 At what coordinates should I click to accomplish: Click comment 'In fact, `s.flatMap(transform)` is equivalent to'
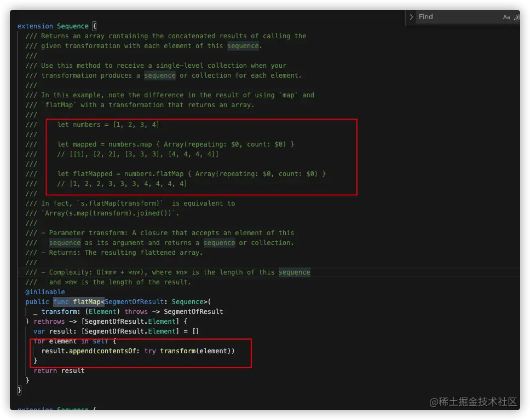tap(130, 203)
